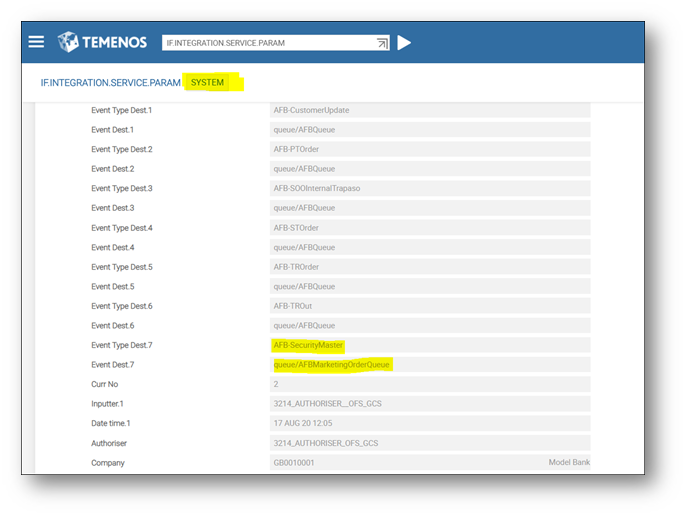Select the highlighted SYSTEM record ID
Screen dimensions: 687x517
(x=208, y=82)
